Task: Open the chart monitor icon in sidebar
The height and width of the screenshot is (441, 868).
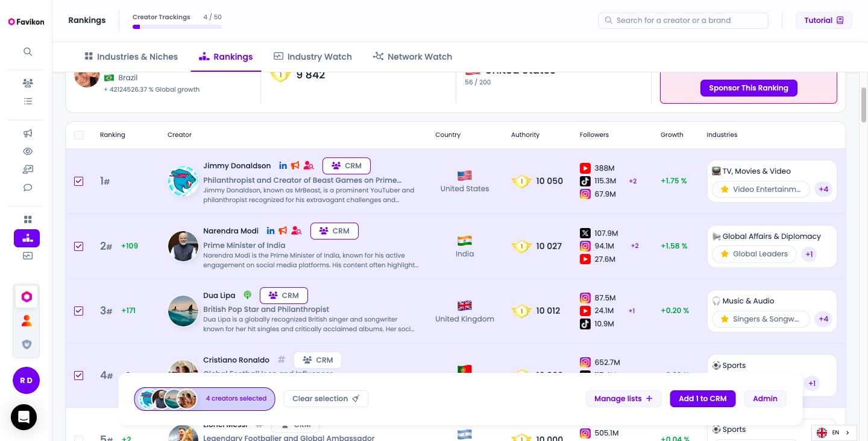Action: (x=28, y=256)
